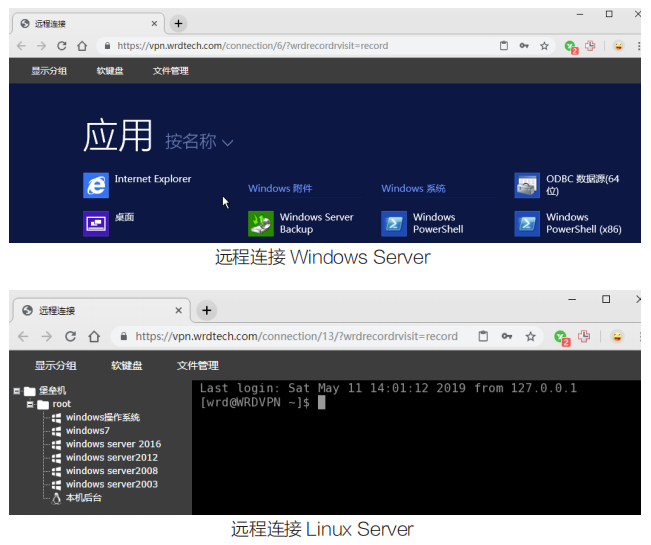Click forward arrow in bottom browser window
The image size is (651, 545).
(47, 336)
